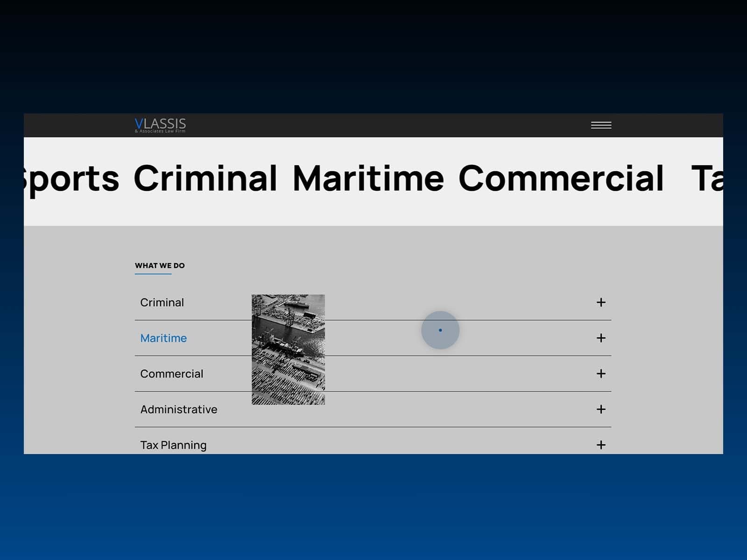The height and width of the screenshot is (560, 747).
Task: Click the Vlassis law firm logo
Action: (160, 125)
